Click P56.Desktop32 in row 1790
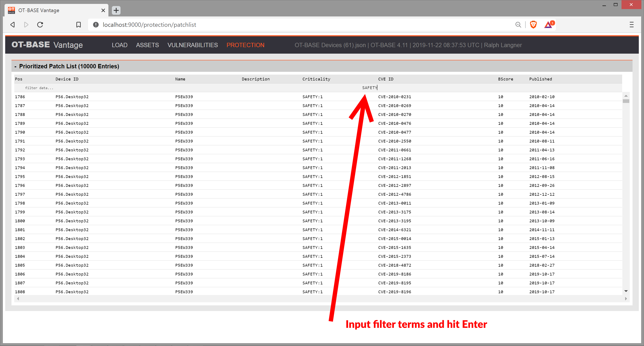Image resolution: width=644 pixels, height=346 pixels. [72, 132]
